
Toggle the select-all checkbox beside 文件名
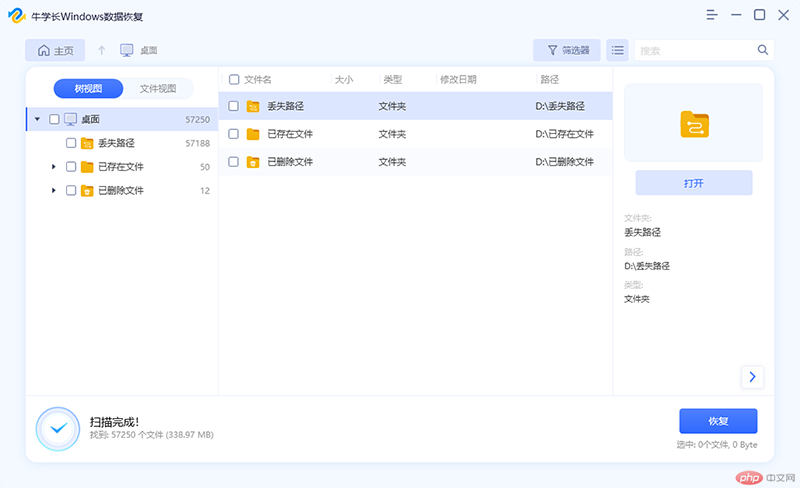tap(233, 79)
